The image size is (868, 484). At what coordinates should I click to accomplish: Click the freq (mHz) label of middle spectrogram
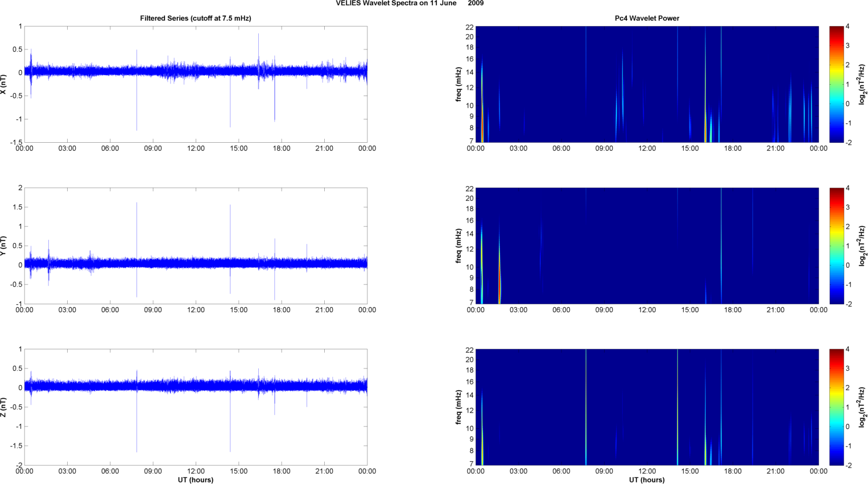tap(458, 246)
